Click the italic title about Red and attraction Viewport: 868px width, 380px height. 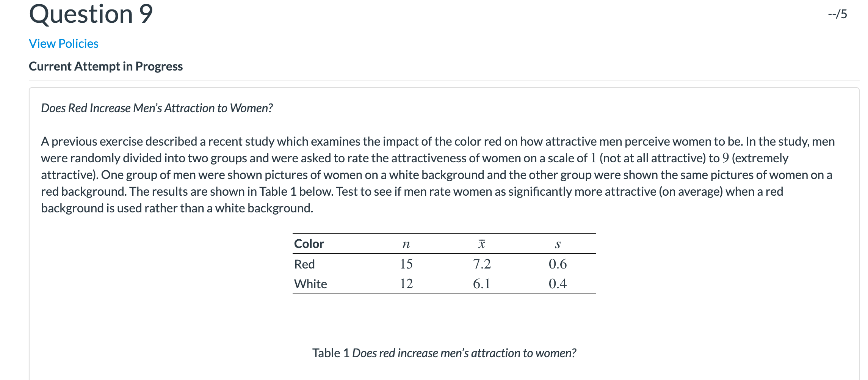[157, 108]
